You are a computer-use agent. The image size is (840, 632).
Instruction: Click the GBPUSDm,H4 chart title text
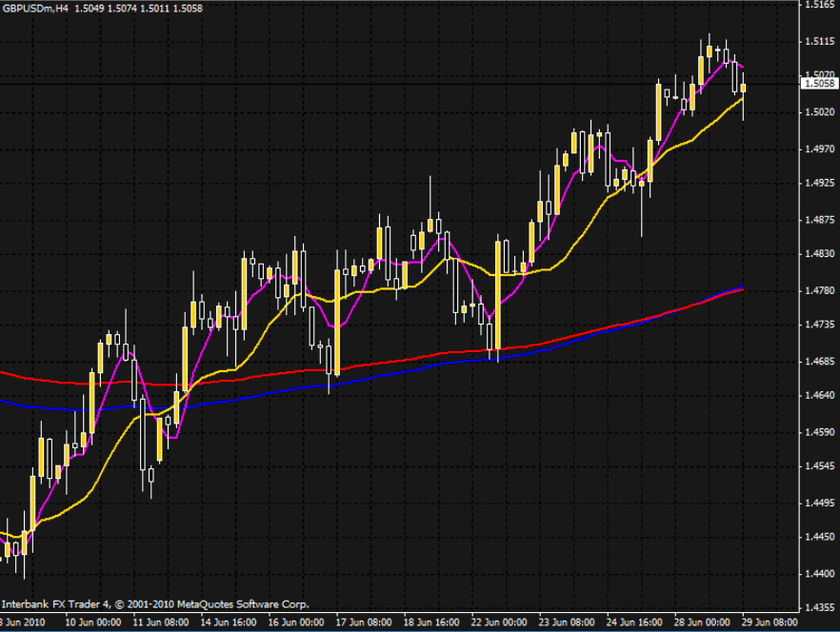35,9
